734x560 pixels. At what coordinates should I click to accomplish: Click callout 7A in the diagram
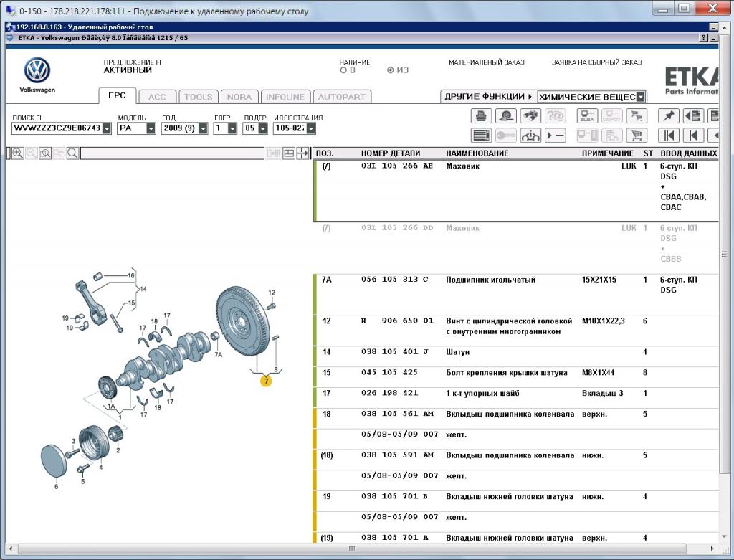218,355
